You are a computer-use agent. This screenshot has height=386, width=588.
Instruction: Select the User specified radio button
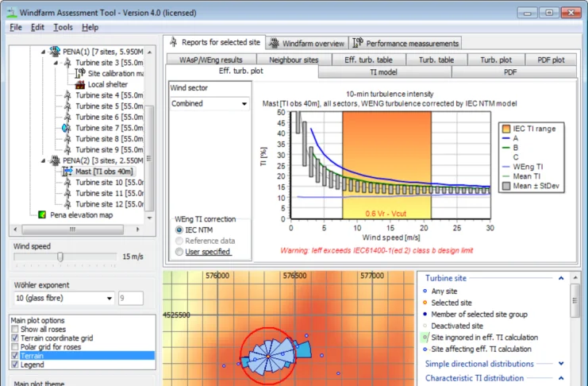179,252
